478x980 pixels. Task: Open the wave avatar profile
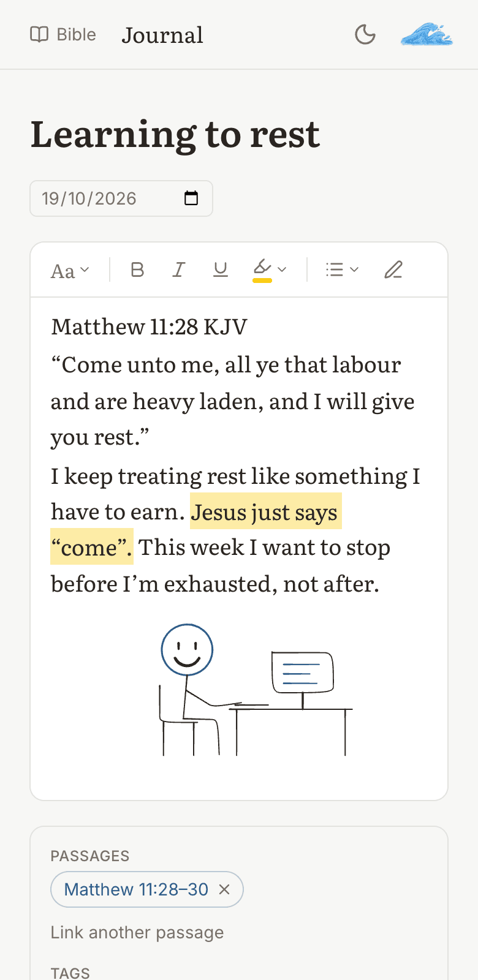[x=427, y=34]
